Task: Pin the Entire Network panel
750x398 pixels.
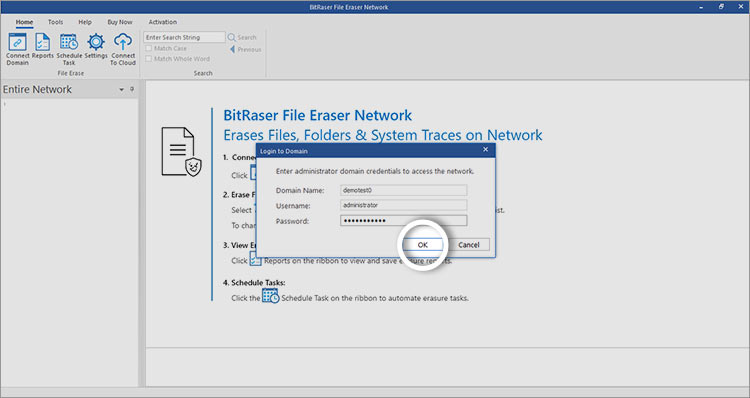Action: coord(132,89)
